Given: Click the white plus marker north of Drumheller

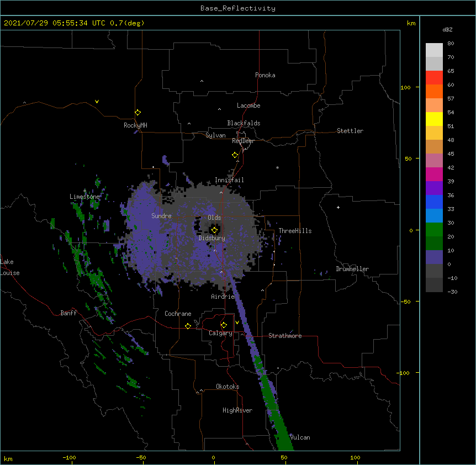Looking at the screenshot, I should 338,207.
